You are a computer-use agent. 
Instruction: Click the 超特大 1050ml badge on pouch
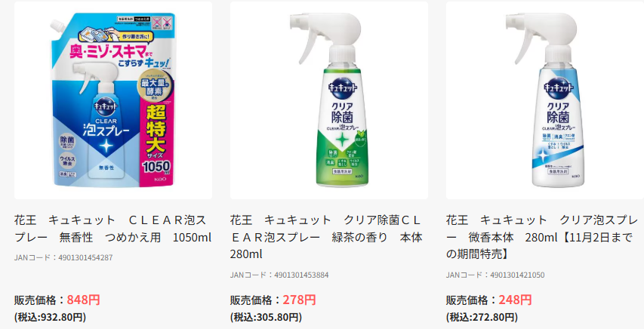pos(156,139)
